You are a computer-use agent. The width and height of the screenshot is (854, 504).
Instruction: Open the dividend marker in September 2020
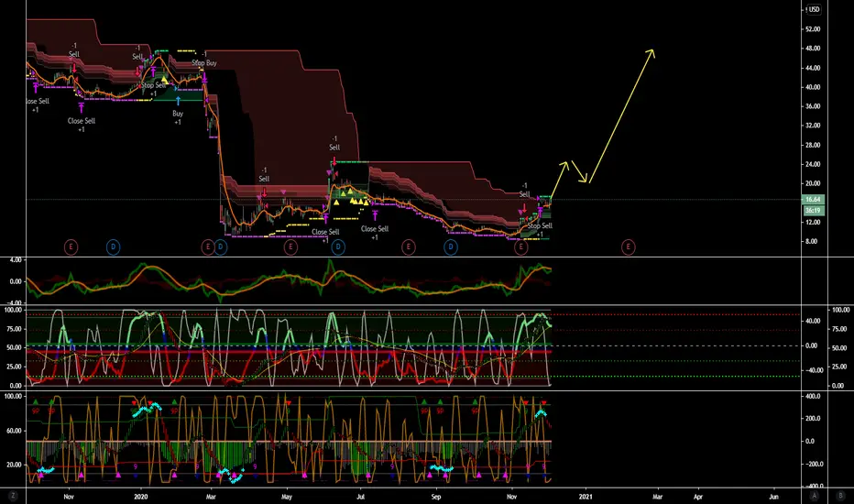pyautogui.click(x=451, y=247)
